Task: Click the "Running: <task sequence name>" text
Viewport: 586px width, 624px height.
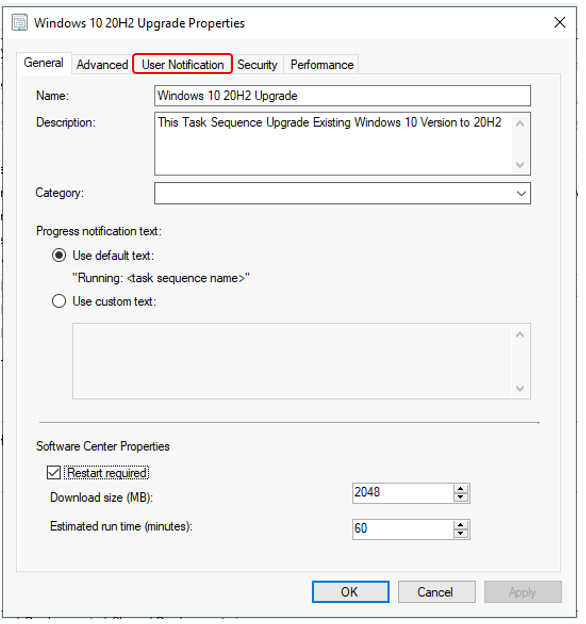Action: (x=161, y=278)
